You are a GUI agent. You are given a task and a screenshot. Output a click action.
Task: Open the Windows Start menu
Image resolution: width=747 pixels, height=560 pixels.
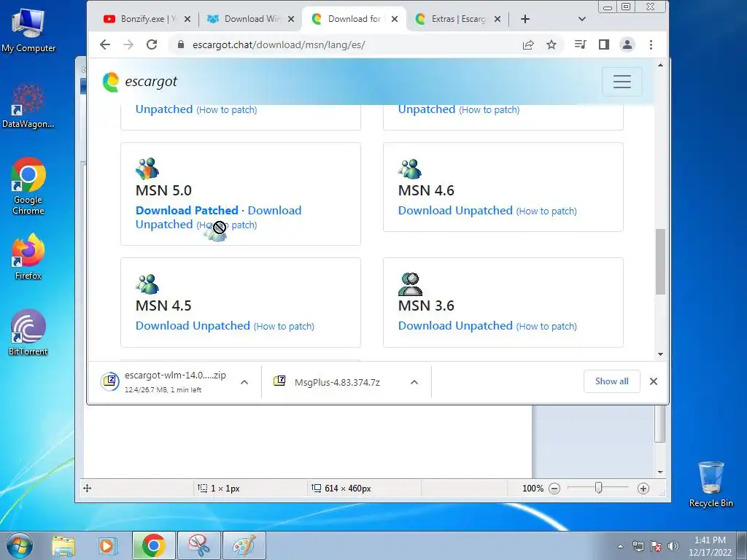click(20, 545)
